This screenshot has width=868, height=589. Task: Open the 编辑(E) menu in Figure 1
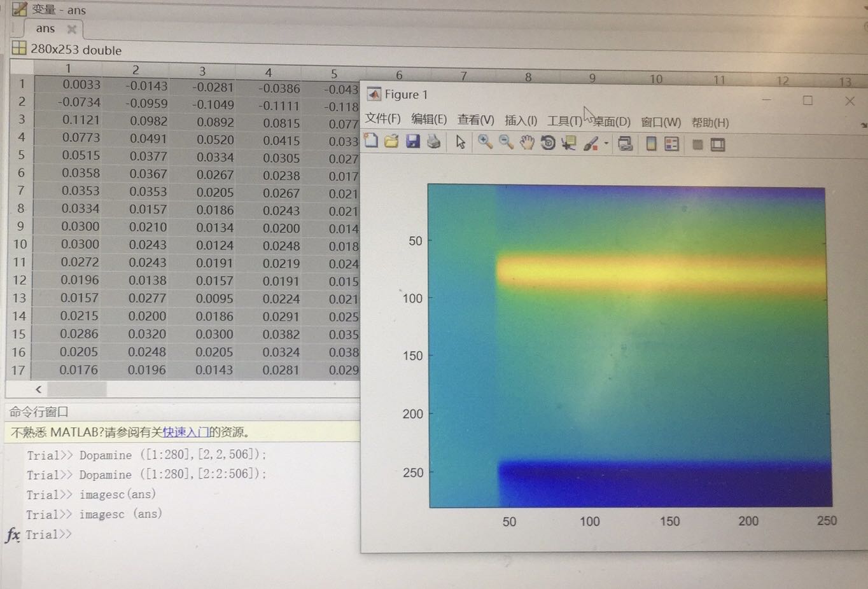click(x=429, y=120)
